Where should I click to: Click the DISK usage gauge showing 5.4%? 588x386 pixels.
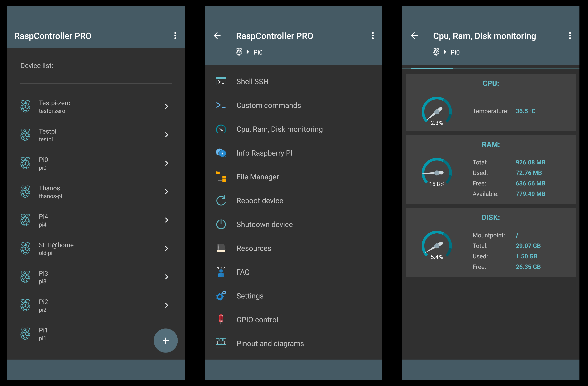[436, 245]
